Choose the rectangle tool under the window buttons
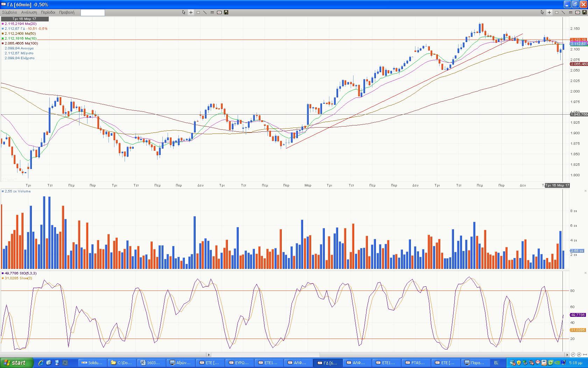Screen dimensions: 588x368 [x=556, y=12]
